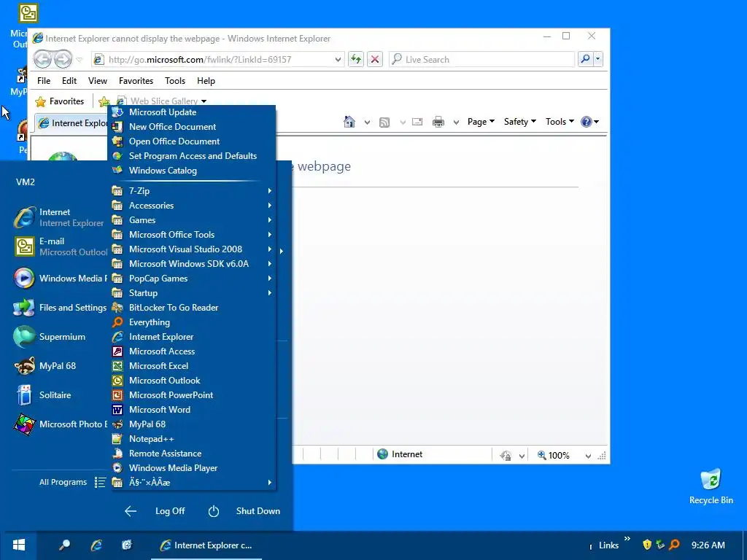Click the Links toolbar label in taskbar

(x=608, y=545)
